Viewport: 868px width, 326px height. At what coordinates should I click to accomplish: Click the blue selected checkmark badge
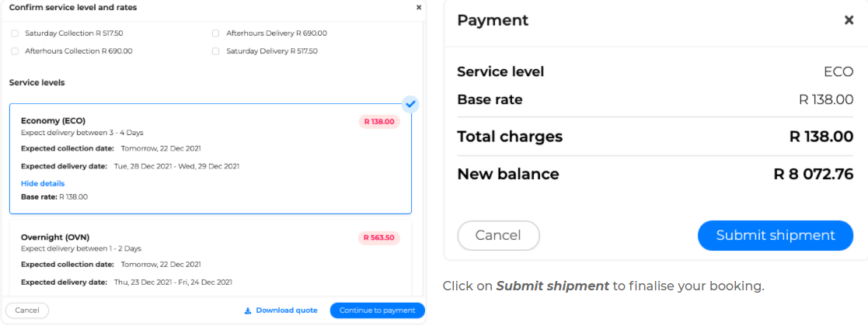coord(410,104)
